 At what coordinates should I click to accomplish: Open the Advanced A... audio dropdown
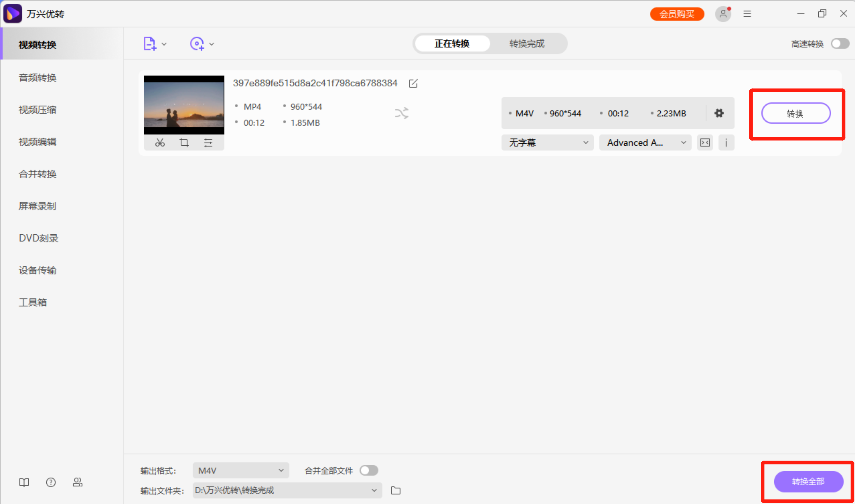click(x=645, y=143)
